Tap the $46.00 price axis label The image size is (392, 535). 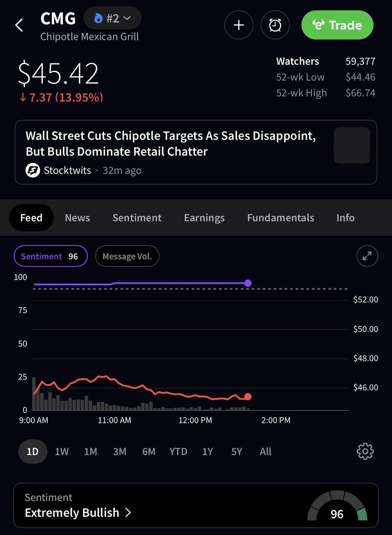(x=366, y=387)
